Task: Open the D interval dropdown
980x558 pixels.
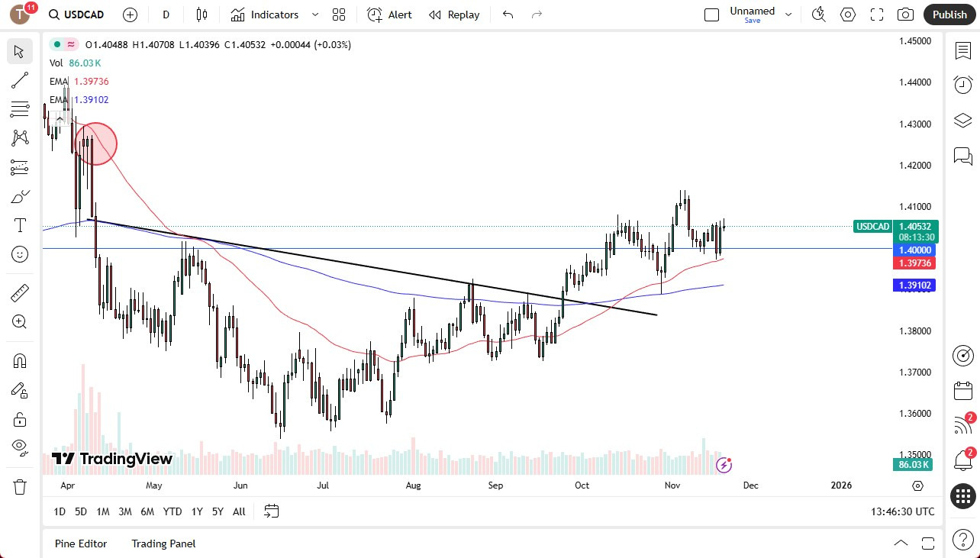Action: pyautogui.click(x=166, y=15)
